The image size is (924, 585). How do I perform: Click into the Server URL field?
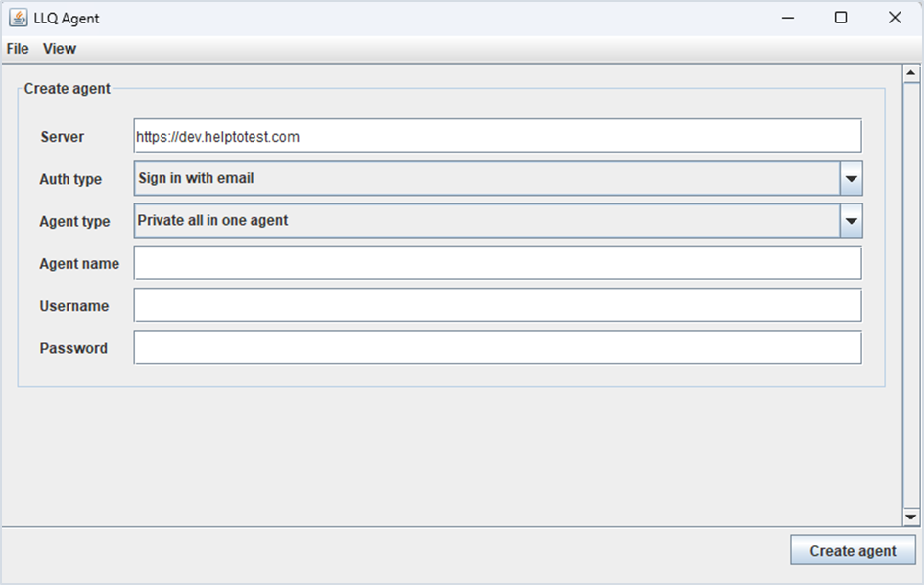[497, 137]
